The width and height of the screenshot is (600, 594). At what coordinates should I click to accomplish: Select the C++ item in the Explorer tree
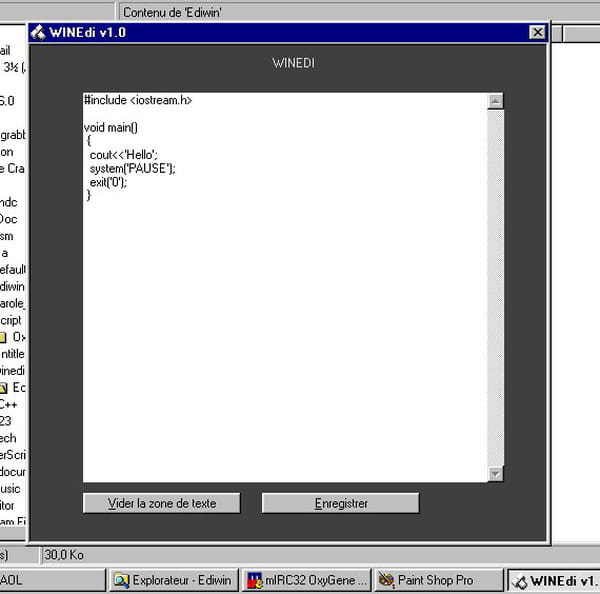click(x=8, y=404)
